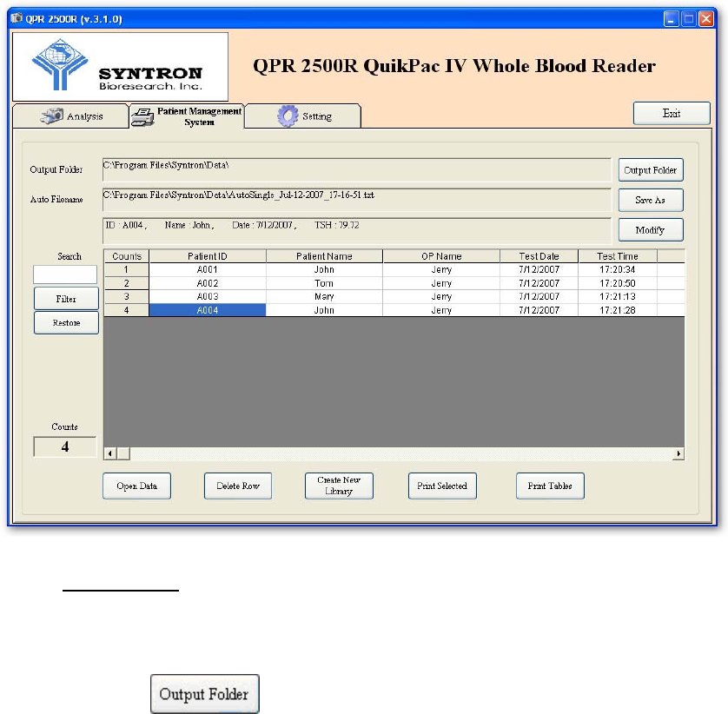The width and height of the screenshot is (728, 714).
Task: Click the Patient ID column header
Action: pyautogui.click(x=208, y=256)
